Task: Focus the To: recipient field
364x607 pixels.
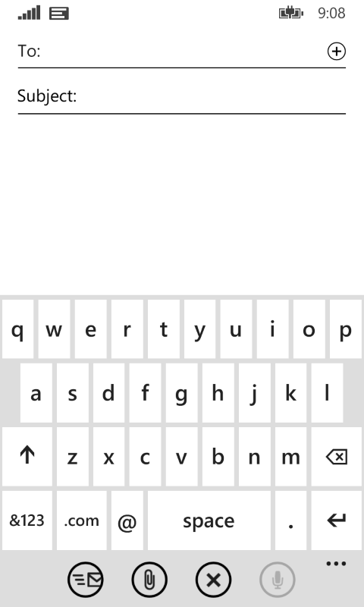Action: (181, 52)
